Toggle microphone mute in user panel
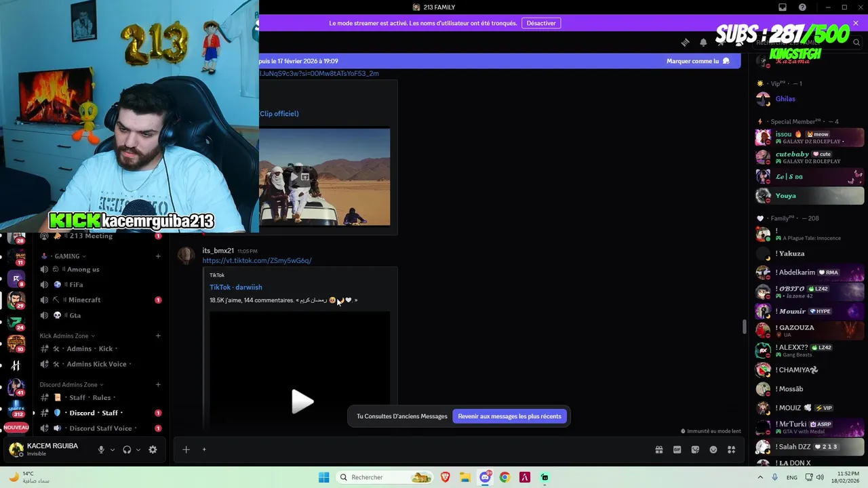This screenshot has width=868, height=488. tap(101, 449)
